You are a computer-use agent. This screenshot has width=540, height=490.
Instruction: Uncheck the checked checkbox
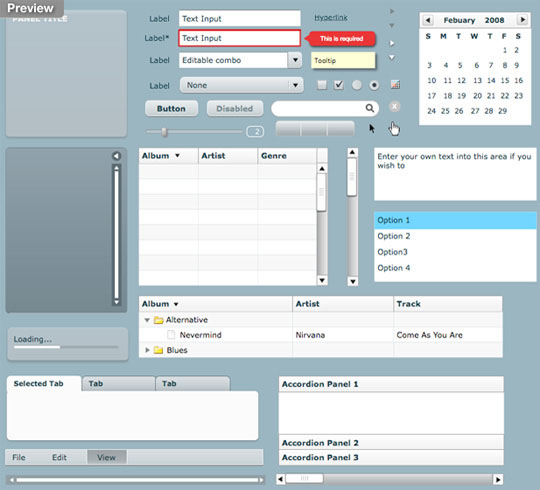(339, 85)
